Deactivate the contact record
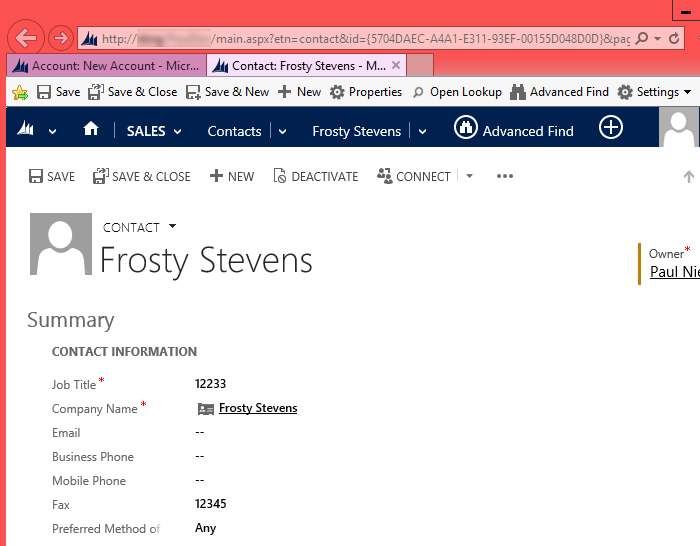This screenshot has width=700, height=546. pos(315,176)
